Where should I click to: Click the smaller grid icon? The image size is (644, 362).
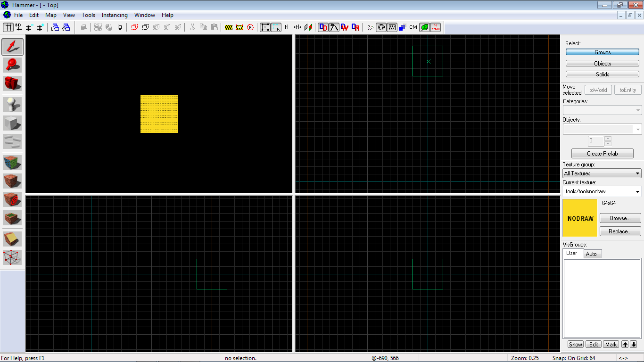[29, 27]
